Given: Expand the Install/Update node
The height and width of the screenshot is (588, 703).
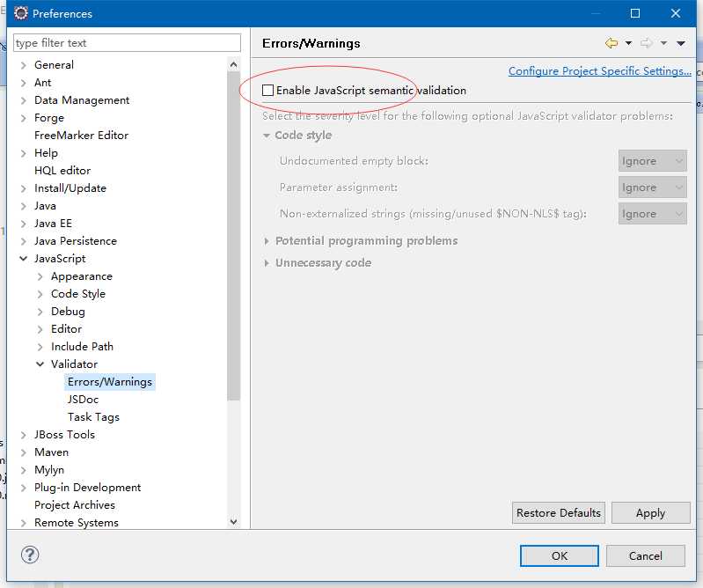Looking at the screenshot, I should (x=23, y=188).
